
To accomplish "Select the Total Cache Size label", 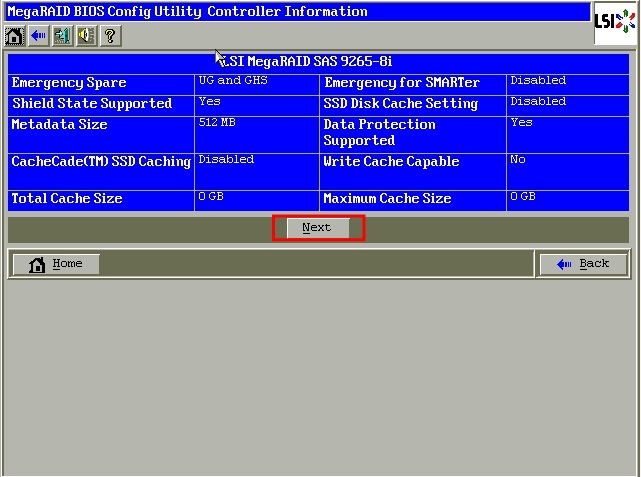I will tap(67, 198).
